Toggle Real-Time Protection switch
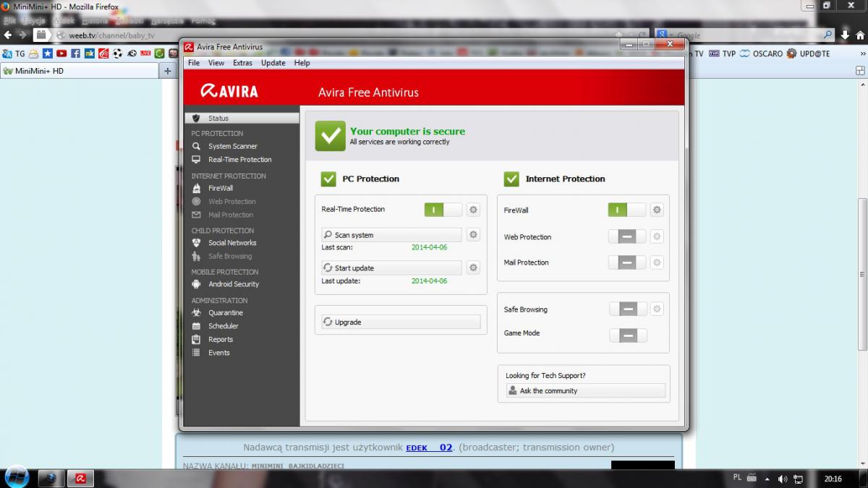The image size is (868, 488). click(443, 210)
